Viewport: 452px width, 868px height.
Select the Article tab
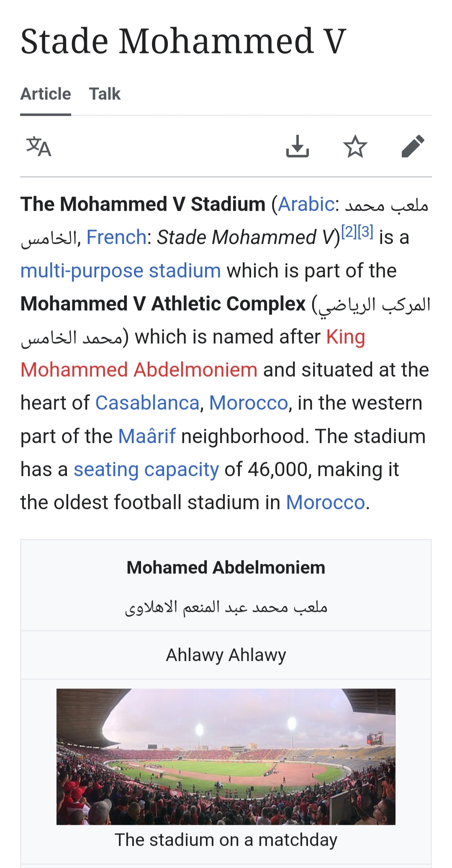point(46,94)
